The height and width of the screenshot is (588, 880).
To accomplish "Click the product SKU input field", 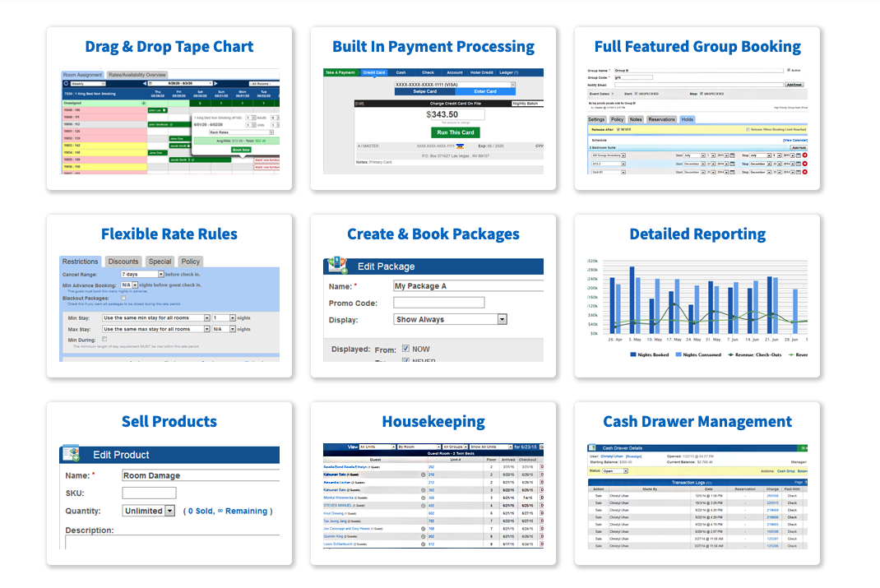I will coord(150,493).
